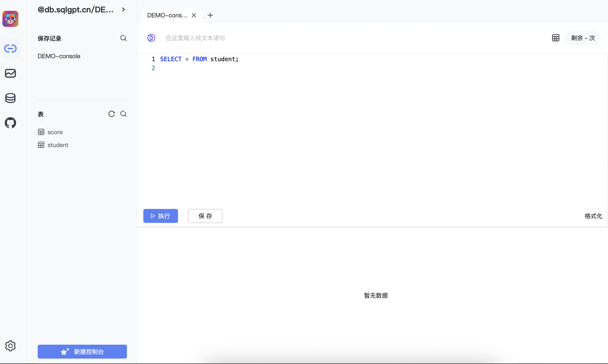
Task: Click the 暂无数据 placeholder text
Action: click(376, 295)
